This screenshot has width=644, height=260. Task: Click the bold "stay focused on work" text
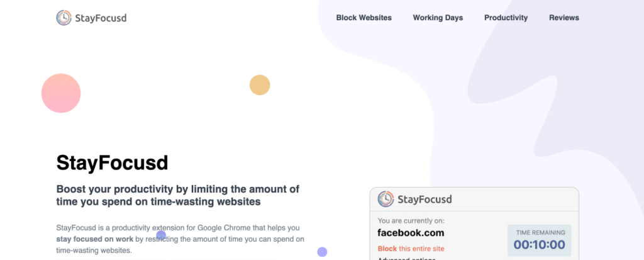click(95, 239)
